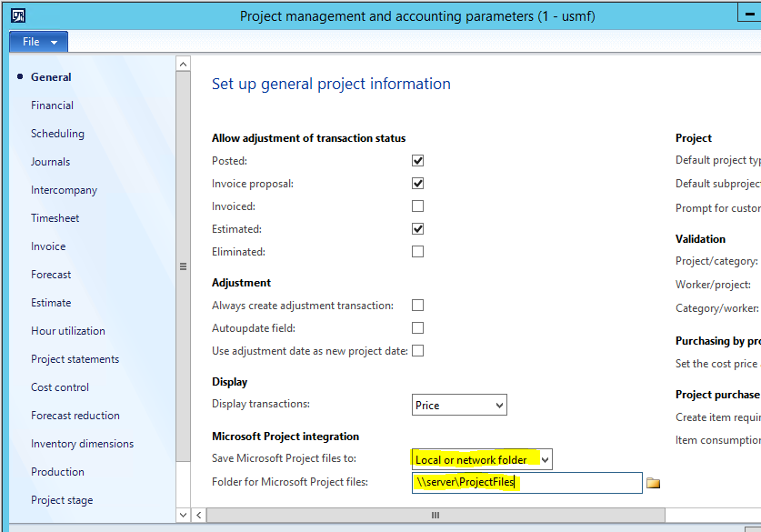The height and width of the screenshot is (532, 761).
Task: Expand the File menu
Action: tap(36, 41)
